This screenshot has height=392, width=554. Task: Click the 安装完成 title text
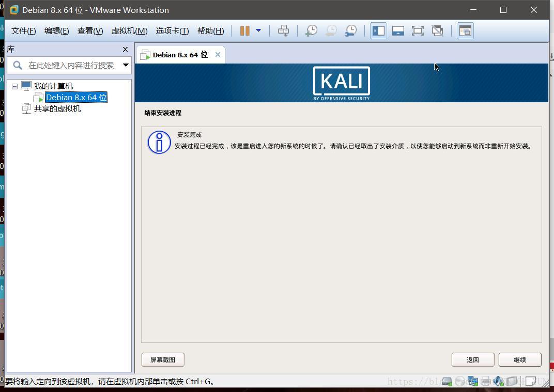click(x=189, y=135)
